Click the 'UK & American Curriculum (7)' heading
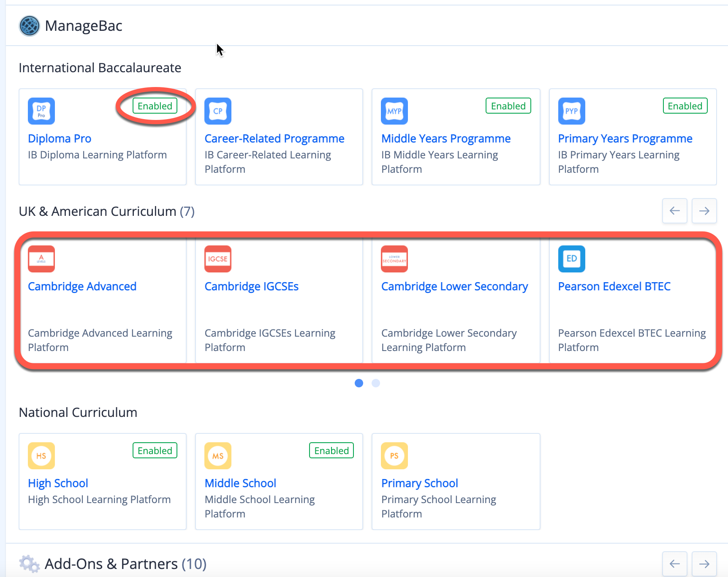This screenshot has width=728, height=577. [107, 211]
